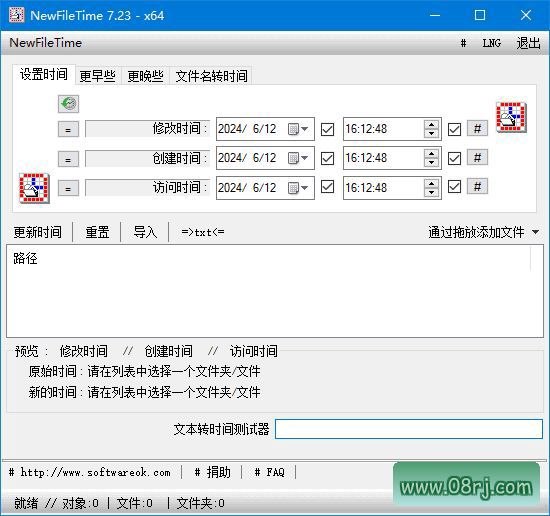
Task: Click the =>txt<= export button
Action: click(203, 232)
